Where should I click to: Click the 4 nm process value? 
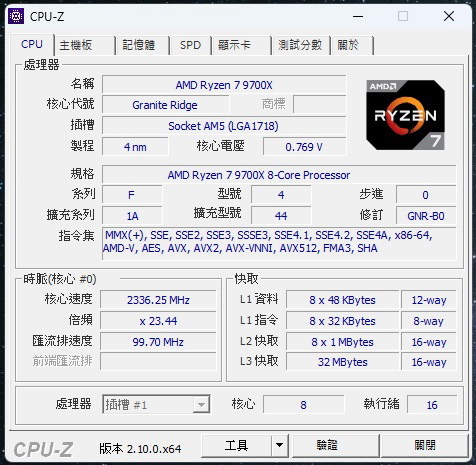click(x=135, y=147)
